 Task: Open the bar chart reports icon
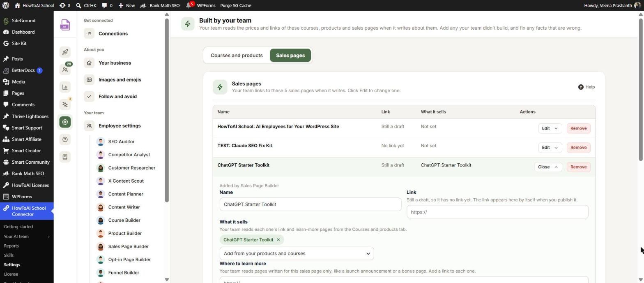65,87
